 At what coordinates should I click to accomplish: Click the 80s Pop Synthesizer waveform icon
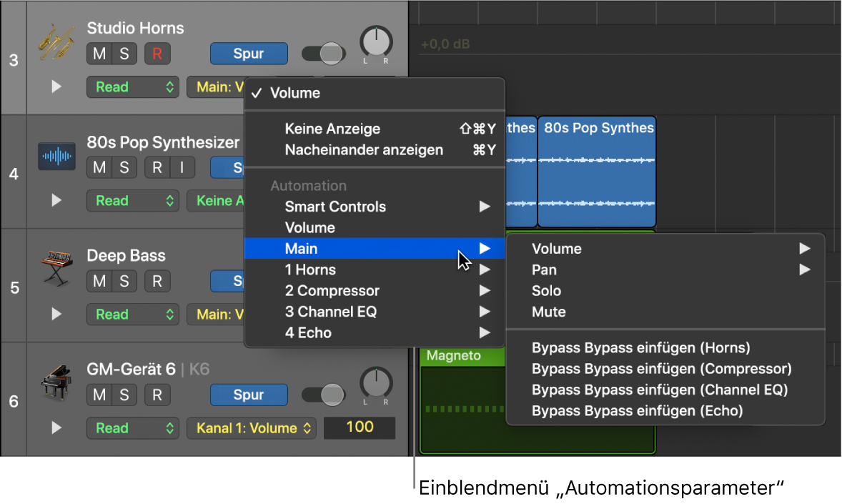(x=56, y=157)
